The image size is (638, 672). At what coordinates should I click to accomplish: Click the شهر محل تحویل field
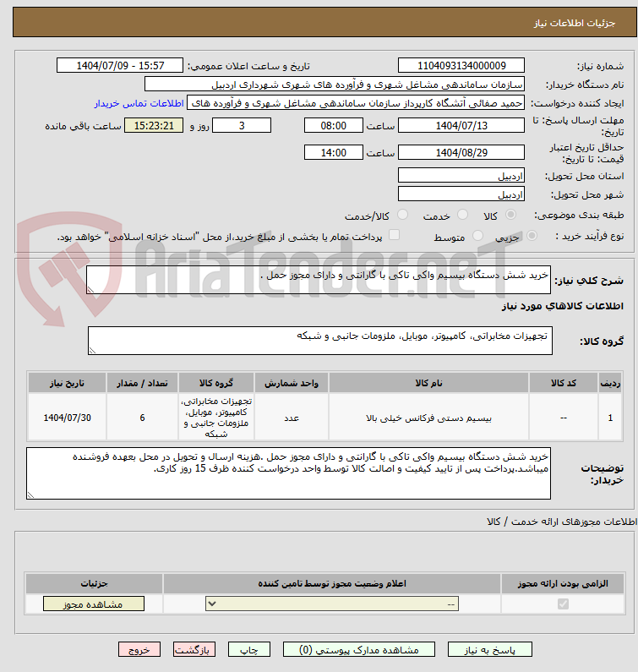461,194
